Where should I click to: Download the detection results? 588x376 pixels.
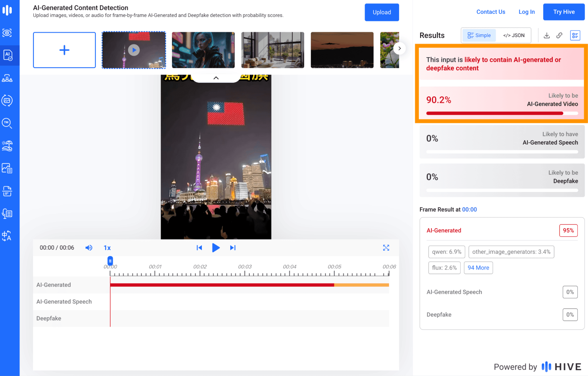tap(547, 35)
